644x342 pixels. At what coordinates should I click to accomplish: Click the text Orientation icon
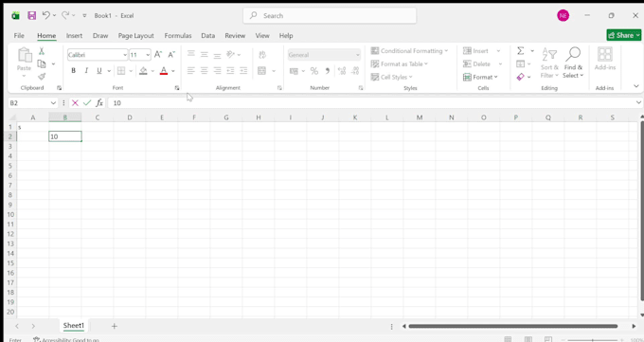click(231, 54)
